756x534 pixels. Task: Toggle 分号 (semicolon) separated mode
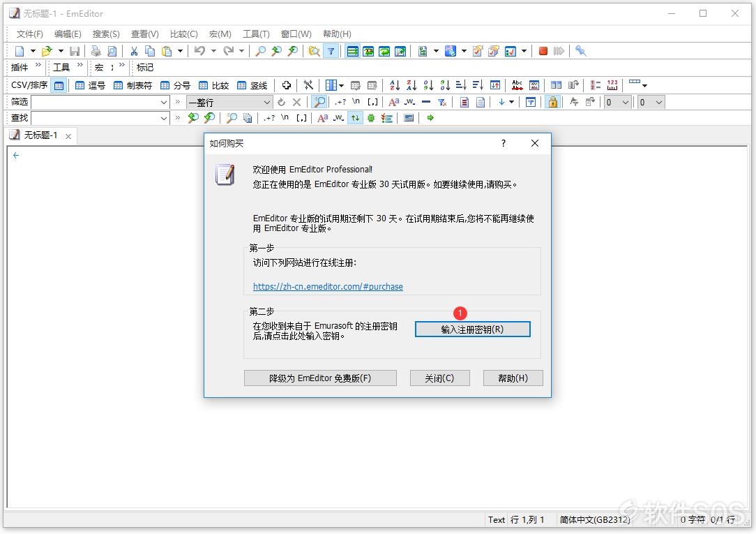tap(175, 85)
